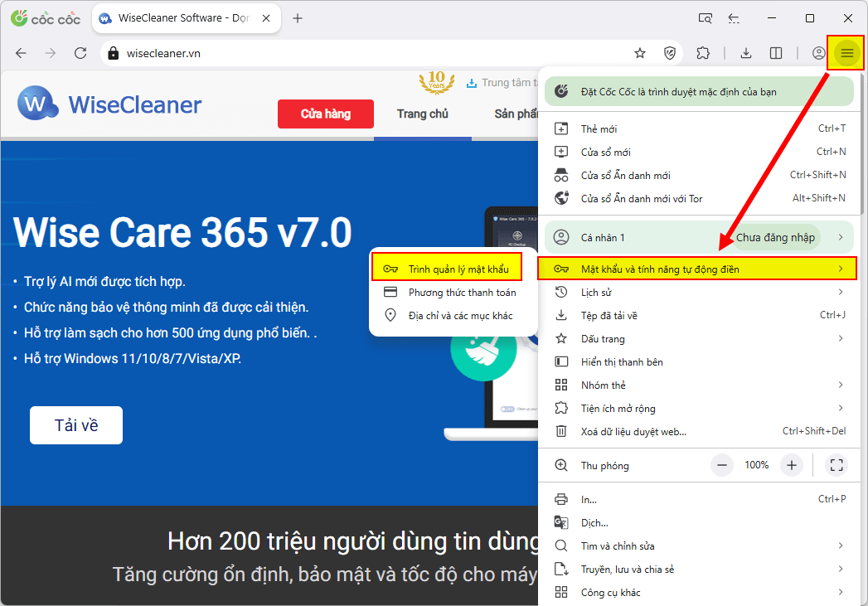Click the WiseCleaner brand name link

[x=135, y=104]
